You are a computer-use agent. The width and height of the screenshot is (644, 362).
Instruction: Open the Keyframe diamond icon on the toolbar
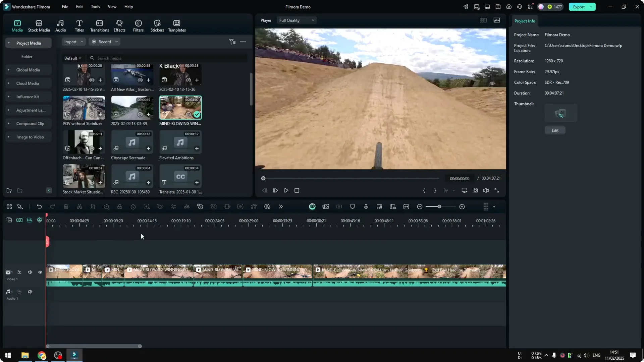160,207
